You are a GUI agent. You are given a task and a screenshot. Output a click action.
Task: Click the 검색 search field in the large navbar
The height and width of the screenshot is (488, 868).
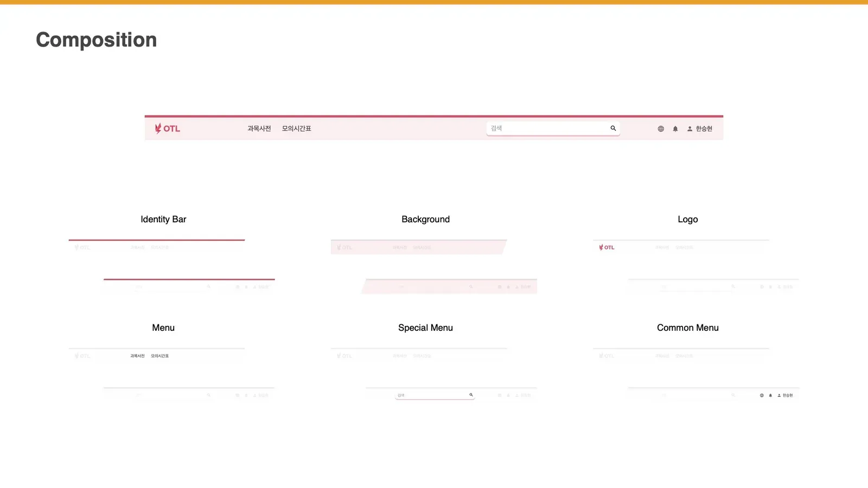pos(545,129)
